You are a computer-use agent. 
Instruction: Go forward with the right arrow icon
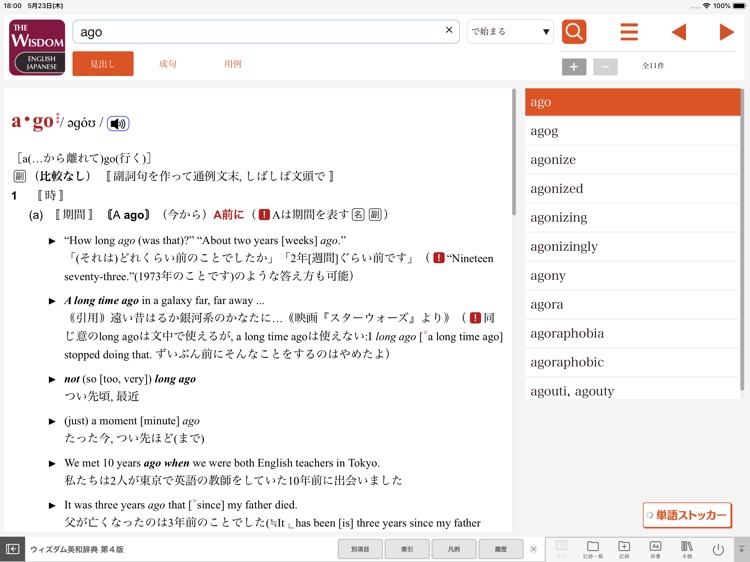click(726, 32)
